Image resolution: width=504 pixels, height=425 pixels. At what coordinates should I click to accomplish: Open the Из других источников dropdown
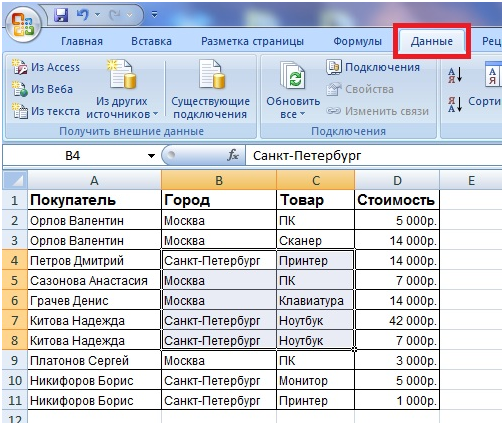tap(122, 89)
